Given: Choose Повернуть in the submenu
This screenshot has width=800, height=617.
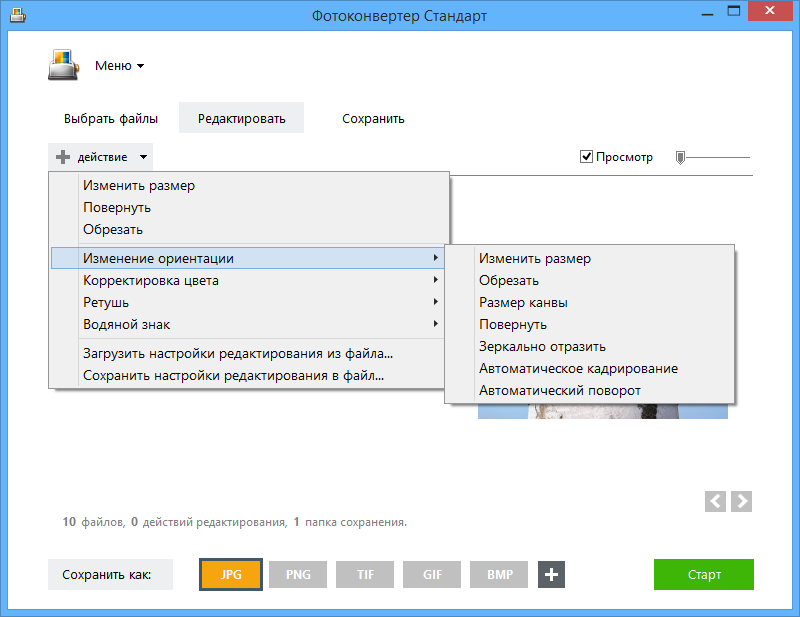Looking at the screenshot, I should pos(590,324).
